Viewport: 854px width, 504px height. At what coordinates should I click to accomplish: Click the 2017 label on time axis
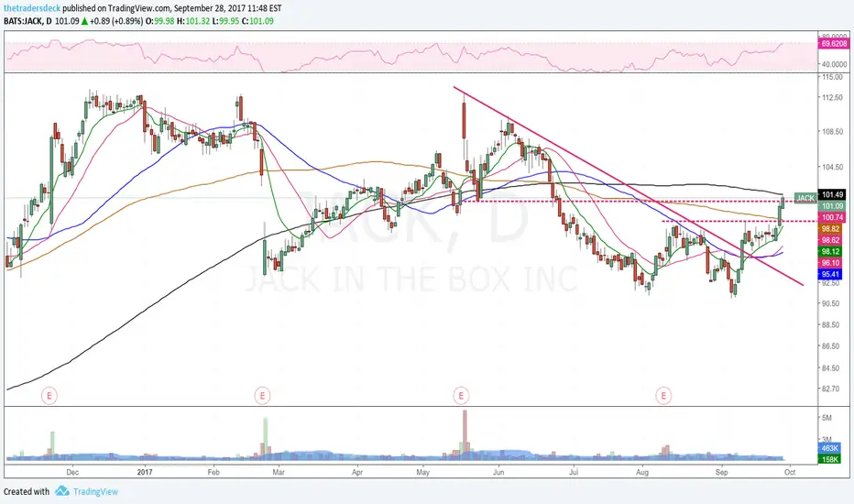tap(145, 473)
